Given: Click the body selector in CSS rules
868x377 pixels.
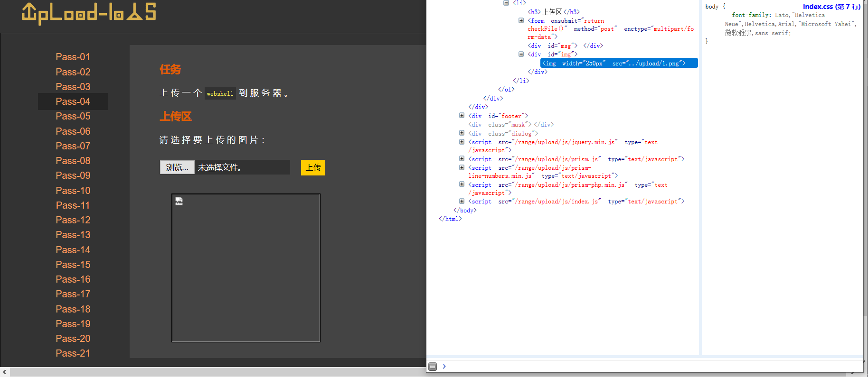Looking at the screenshot, I should pos(712,7).
